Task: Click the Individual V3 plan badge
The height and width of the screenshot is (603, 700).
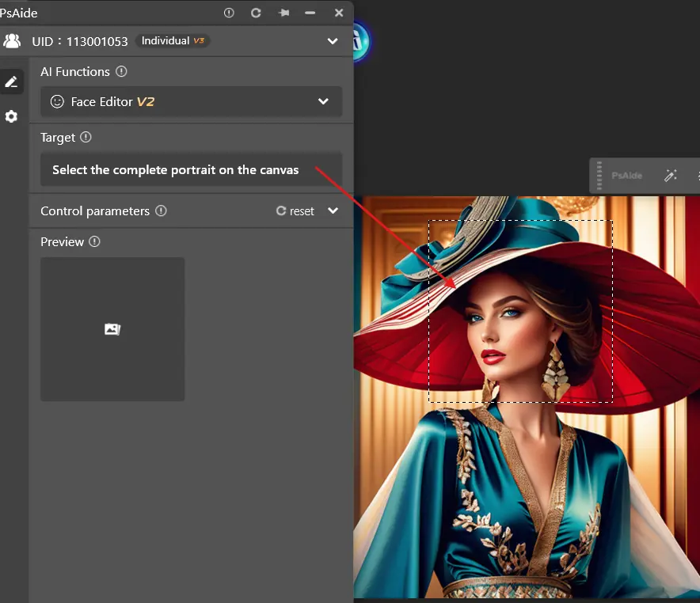Action: pos(172,41)
